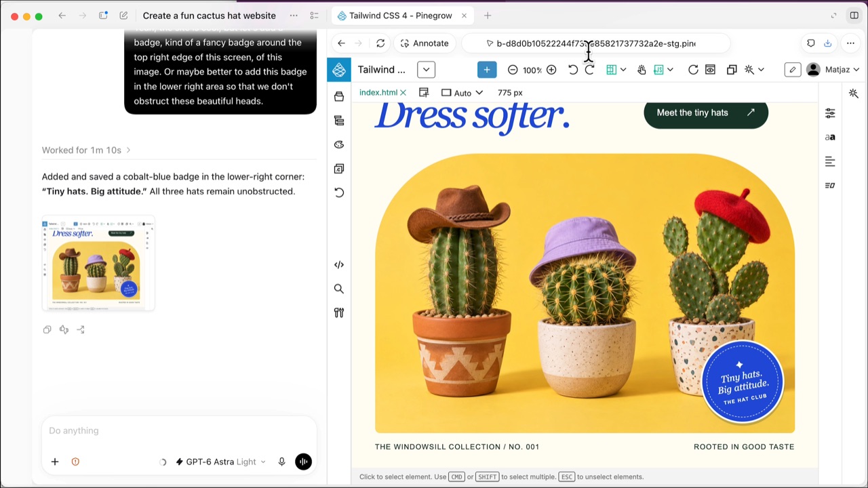Expand the Tailwind project dropdown arrow
868x488 pixels.
point(426,70)
